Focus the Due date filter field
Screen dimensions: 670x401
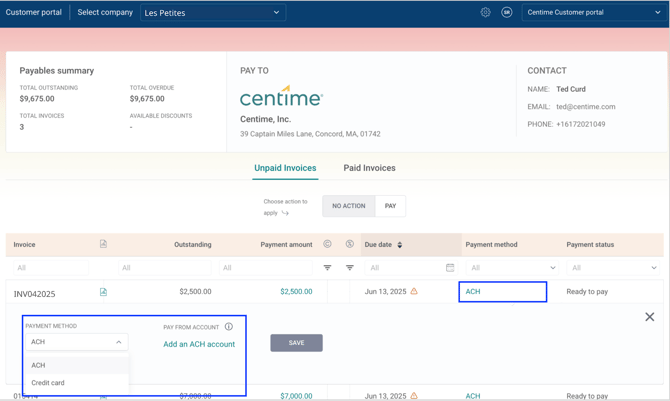pos(411,268)
